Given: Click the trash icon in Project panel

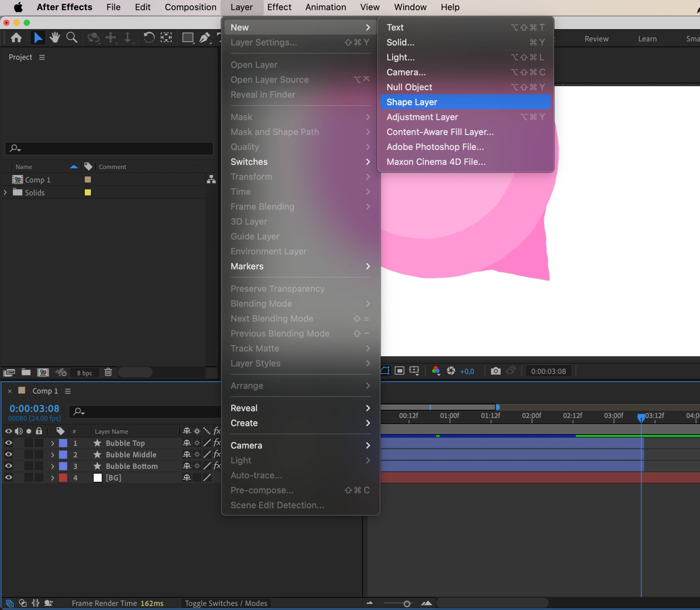Looking at the screenshot, I should point(108,372).
